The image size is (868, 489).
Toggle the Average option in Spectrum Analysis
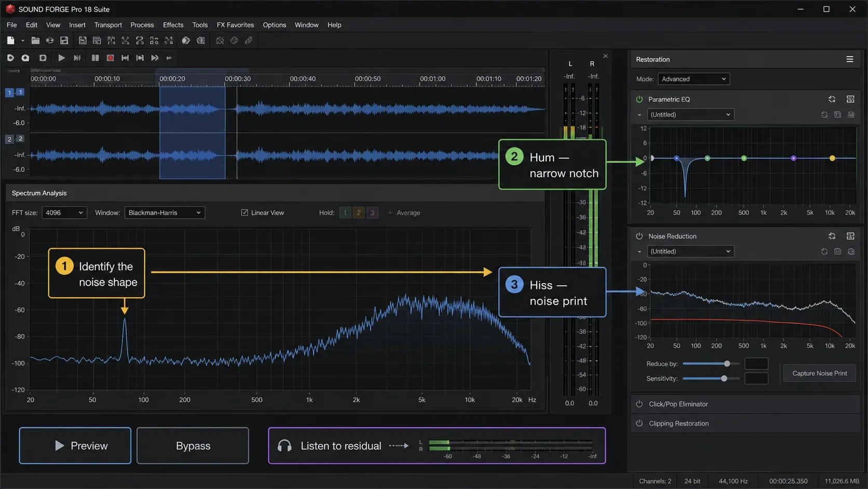pyautogui.click(x=404, y=213)
